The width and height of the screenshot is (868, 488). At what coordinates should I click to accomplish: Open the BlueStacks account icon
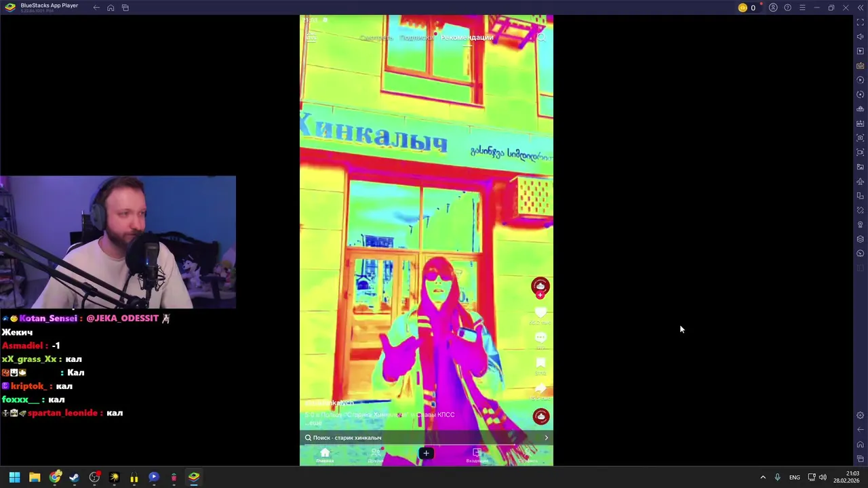tap(773, 7)
